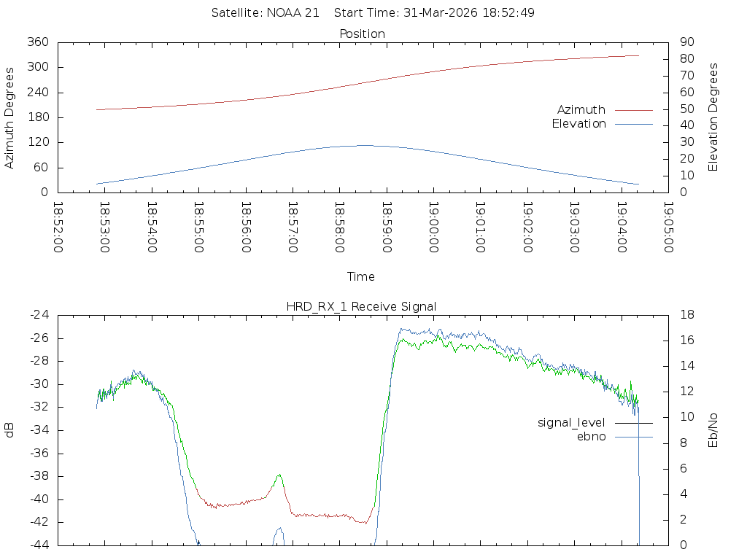Click the signal_level legend label
Viewport: 747px width, 560px height.
(x=571, y=423)
